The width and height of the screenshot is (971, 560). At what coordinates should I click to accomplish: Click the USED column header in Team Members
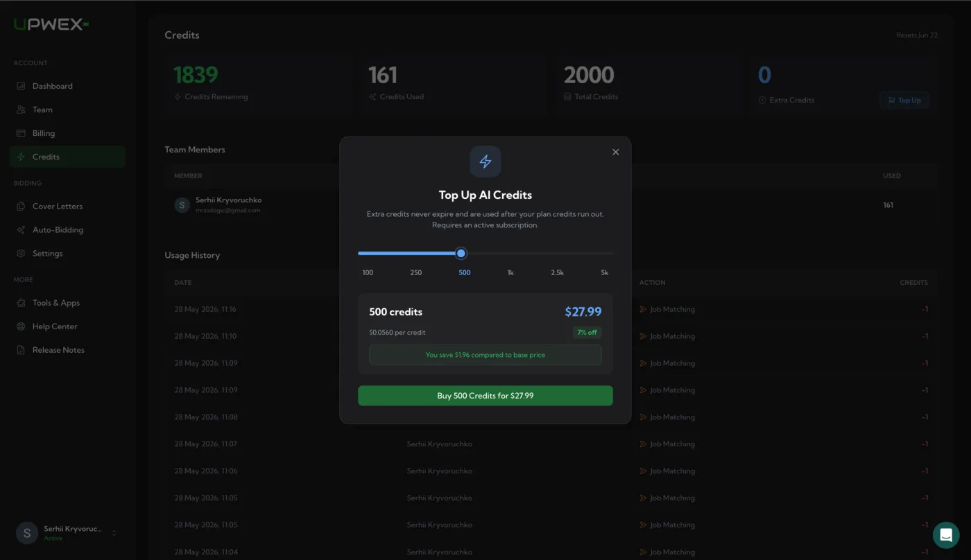pyautogui.click(x=892, y=176)
